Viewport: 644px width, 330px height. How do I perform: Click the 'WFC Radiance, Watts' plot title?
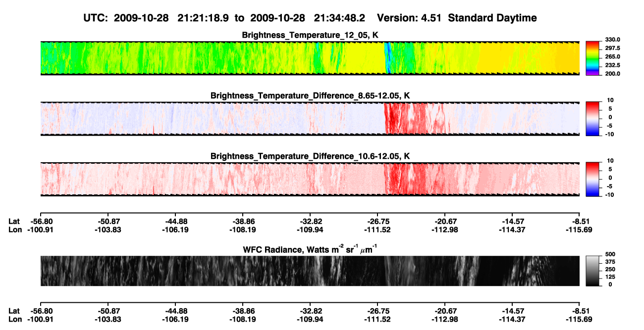click(x=310, y=249)
